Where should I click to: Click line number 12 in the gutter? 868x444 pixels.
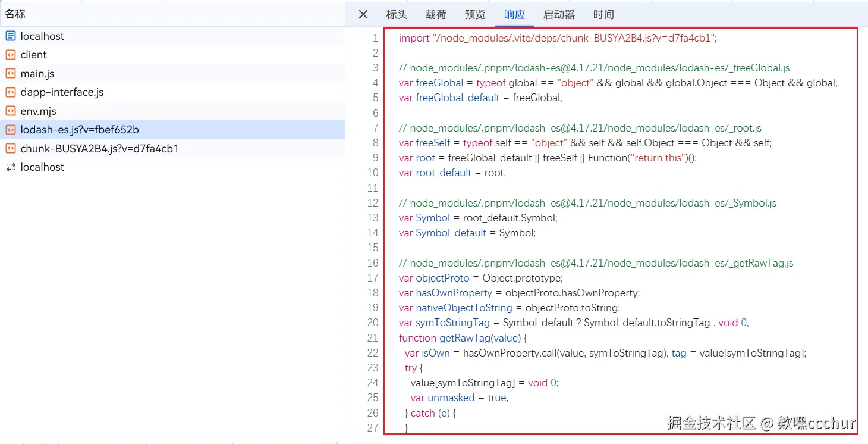tap(373, 203)
